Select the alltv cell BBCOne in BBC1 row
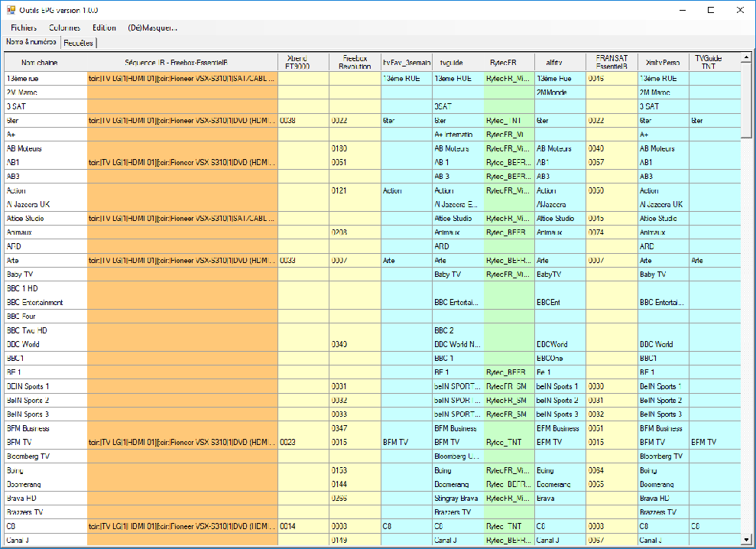This screenshot has width=756, height=549. point(561,359)
